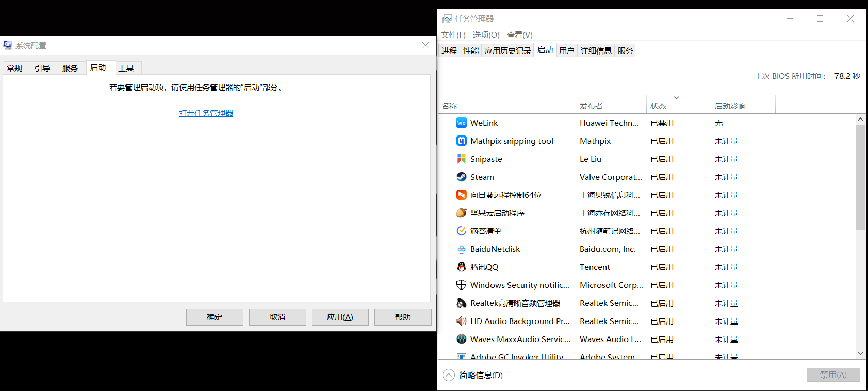The height and width of the screenshot is (391, 868).
Task: Open the 文件(F) menu in Task Manager
Action: click(x=453, y=35)
